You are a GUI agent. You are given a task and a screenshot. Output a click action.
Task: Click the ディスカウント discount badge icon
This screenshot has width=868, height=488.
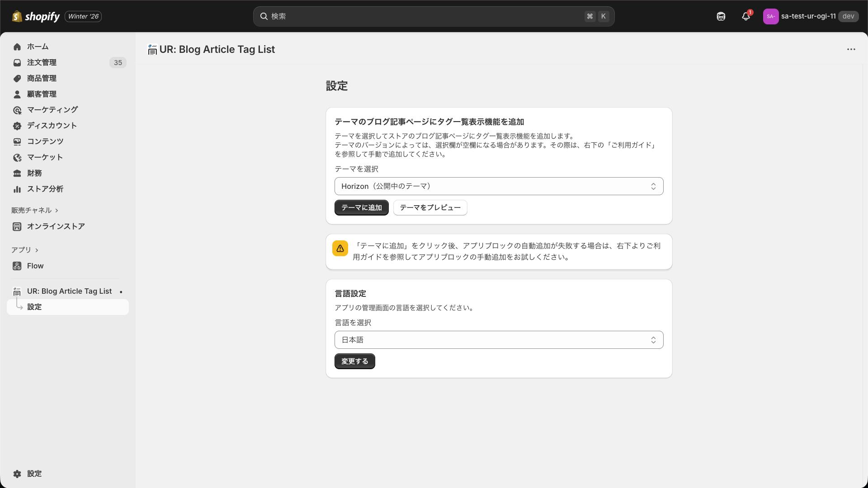pyautogui.click(x=17, y=126)
